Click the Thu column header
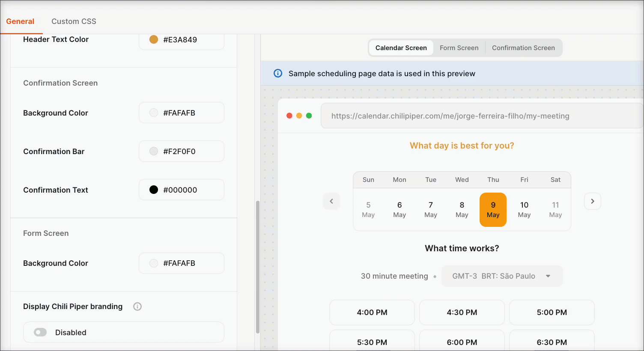644x351 pixels. (x=493, y=180)
